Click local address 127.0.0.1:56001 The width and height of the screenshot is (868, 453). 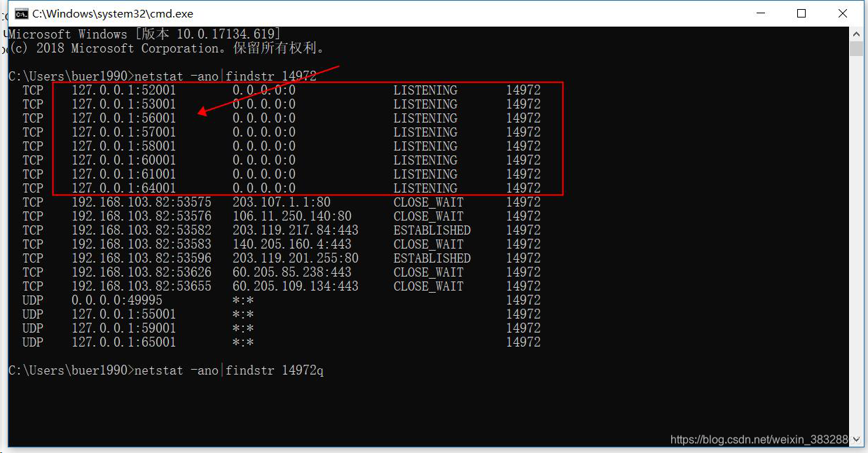point(124,118)
